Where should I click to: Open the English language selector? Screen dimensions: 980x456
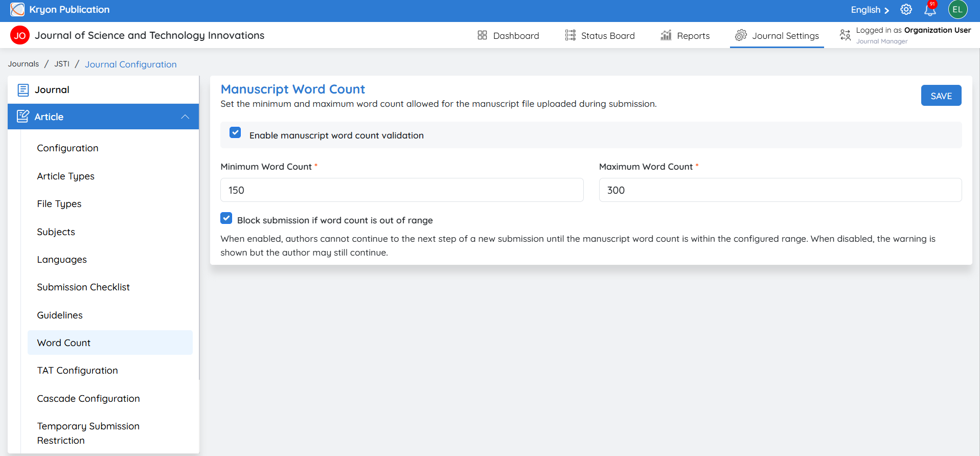(x=870, y=10)
